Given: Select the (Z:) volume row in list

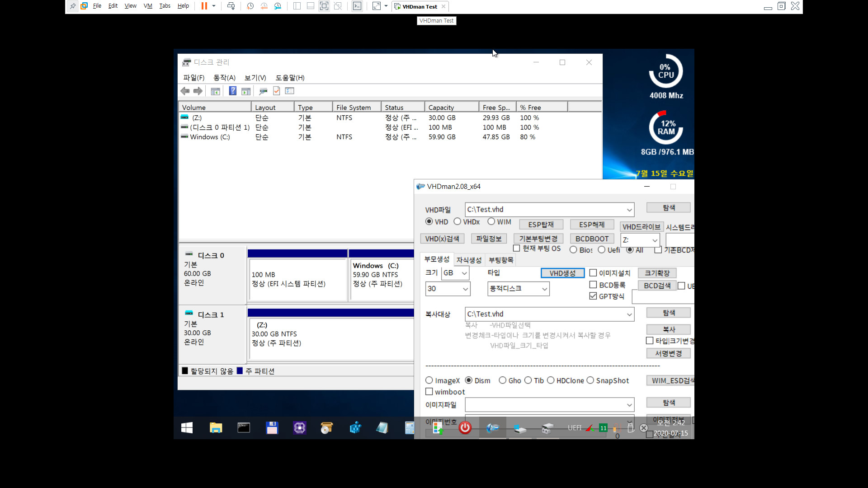Looking at the screenshot, I should [390, 117].
